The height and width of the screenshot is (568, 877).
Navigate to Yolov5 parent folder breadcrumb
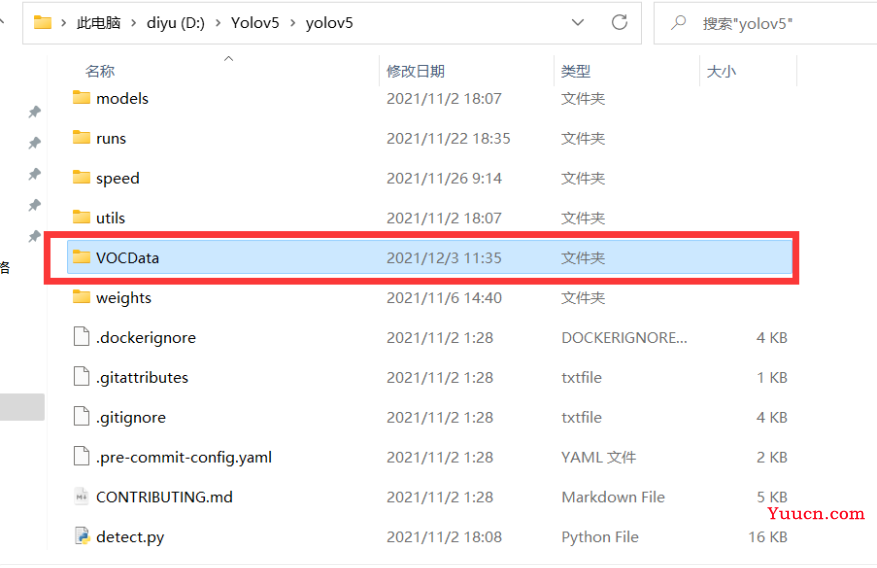[255, 23]
